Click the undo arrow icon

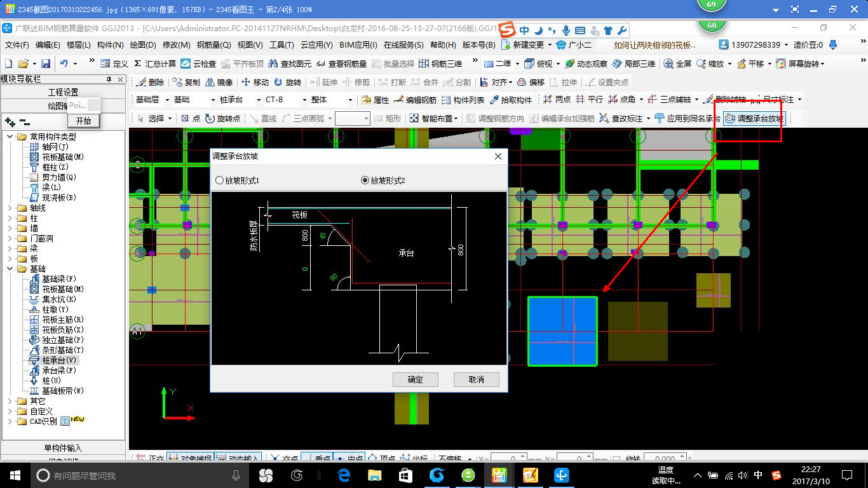[x=64, y=64]
